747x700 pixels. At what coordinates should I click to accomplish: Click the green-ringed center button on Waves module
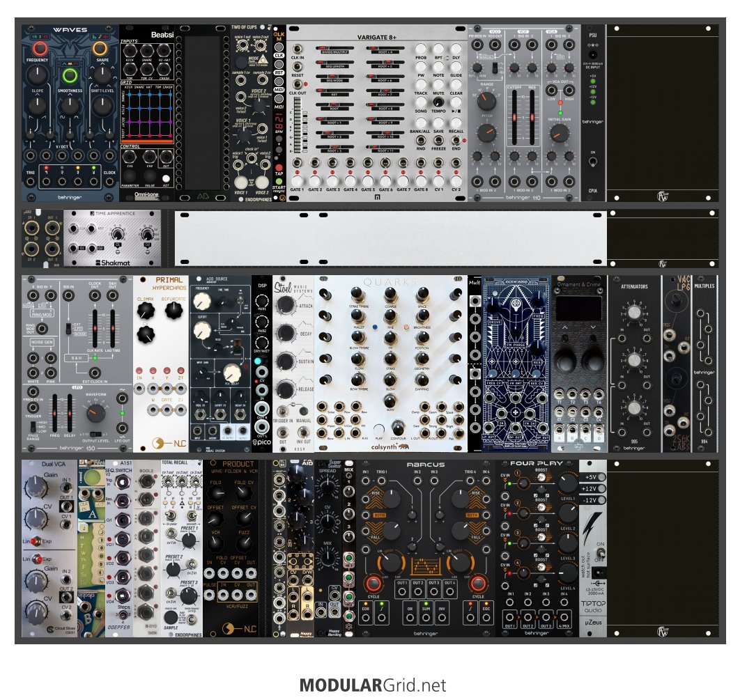point(70,75)
